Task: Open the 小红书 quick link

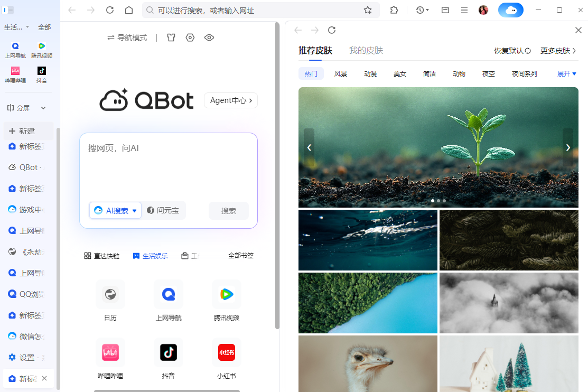Action: point(226,352)
